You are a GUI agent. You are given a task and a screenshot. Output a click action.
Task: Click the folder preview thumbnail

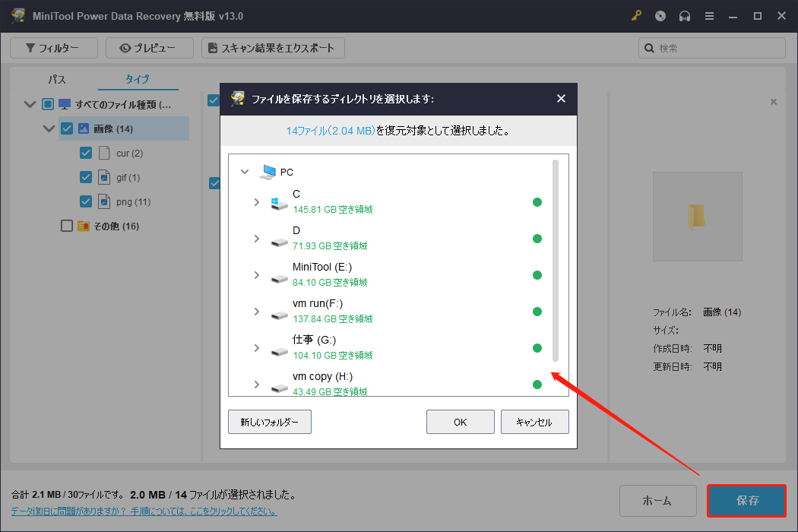click(697, 217)
